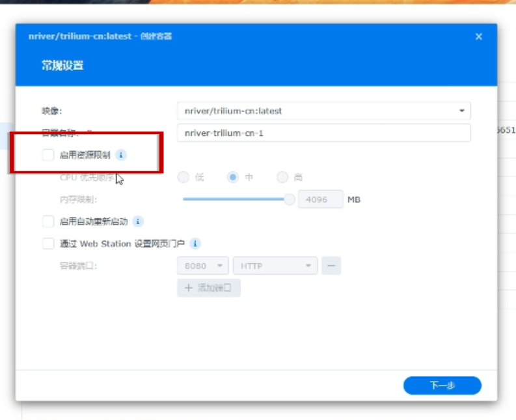Viewport: 516px width, 420px height.
Task: Click info icon beside 启用资源限制
Action: (122, 155)
